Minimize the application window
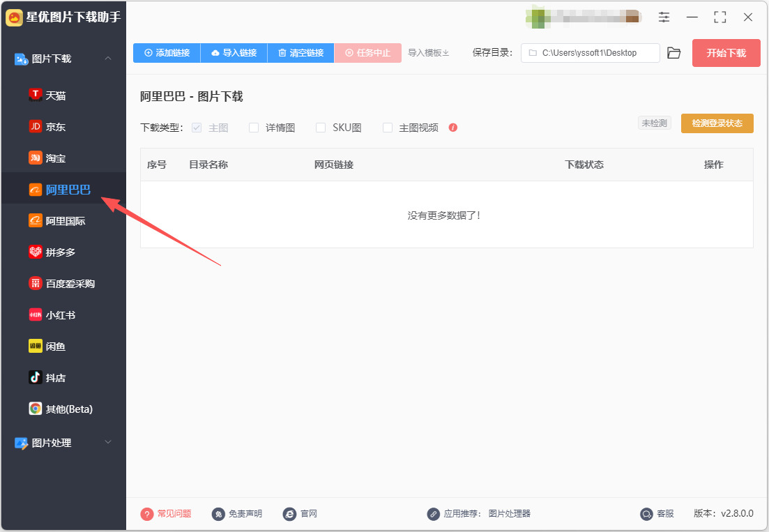 (x=692, y=17)
